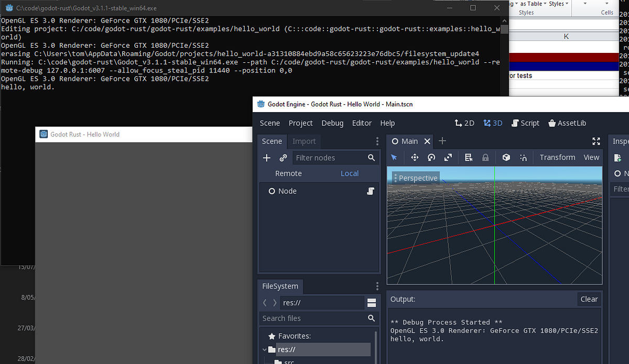Click the dark red filled cell in spreadsheet

pyautogui.click(x=564, y=57)
